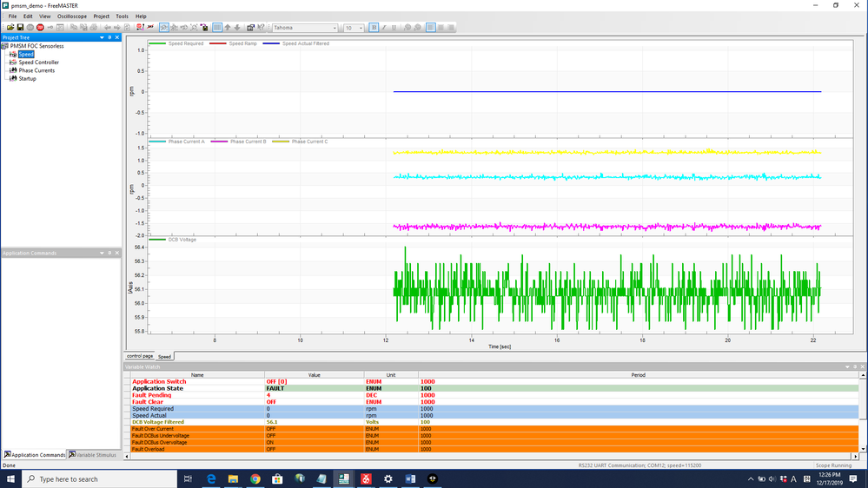Set text alignment to right
Viewport: 868px width, 488px height.
coord(451,27)
